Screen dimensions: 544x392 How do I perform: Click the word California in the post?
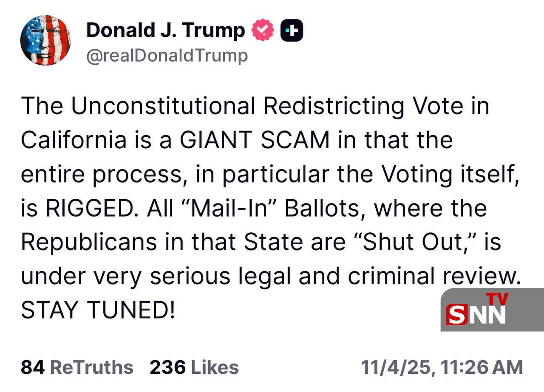(x=74, y=140)
